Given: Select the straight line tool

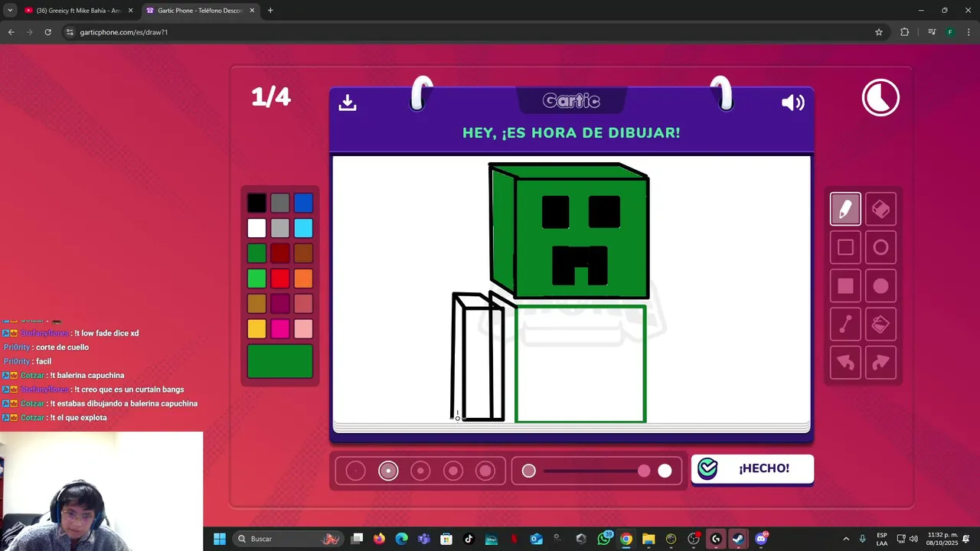Looking at the screenshot, I should click(x=845, y=324).
